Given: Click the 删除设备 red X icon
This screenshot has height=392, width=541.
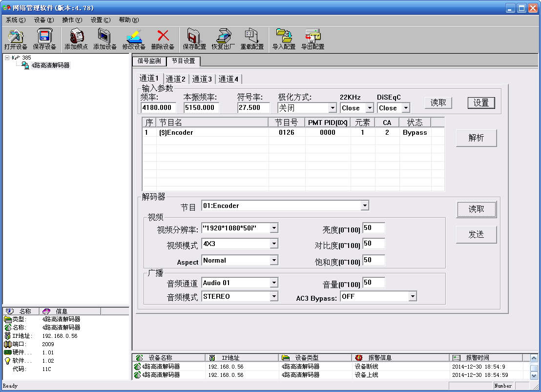Looking at the screenshot, I should (163, 36).
